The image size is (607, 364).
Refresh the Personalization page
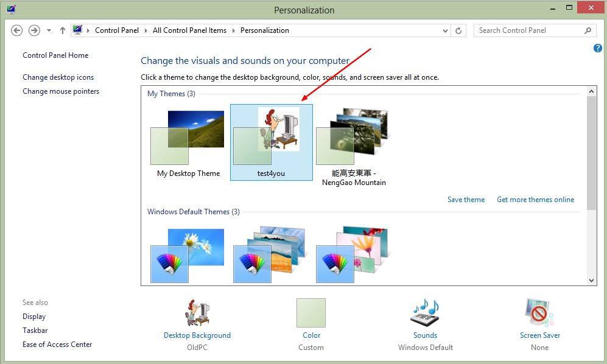pyautogui.click(x=458, y=30)
